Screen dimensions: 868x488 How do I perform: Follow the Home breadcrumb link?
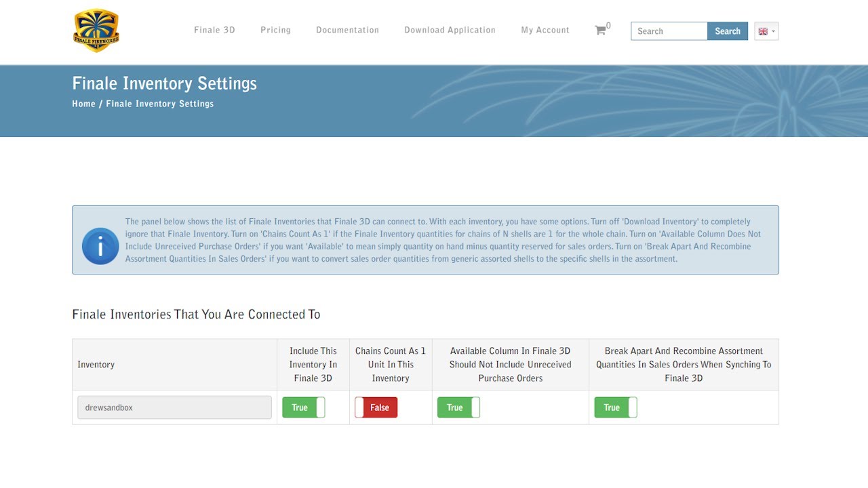pyautogui.click(x=83, y=104)
